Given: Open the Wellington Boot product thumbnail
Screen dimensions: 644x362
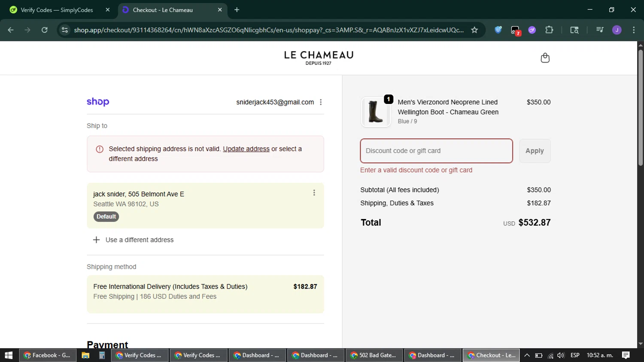Looking at the screenshot, I should (x=376, y=112).
